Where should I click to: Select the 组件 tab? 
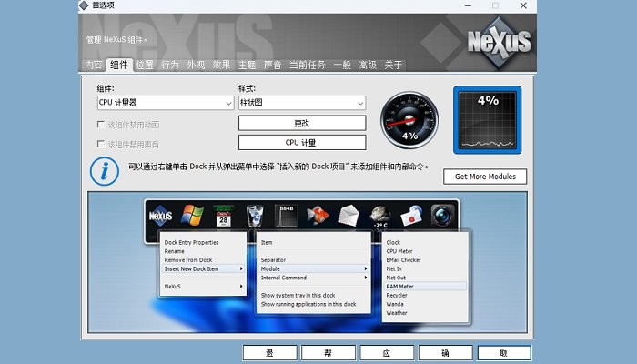click(x=119, y=65)
